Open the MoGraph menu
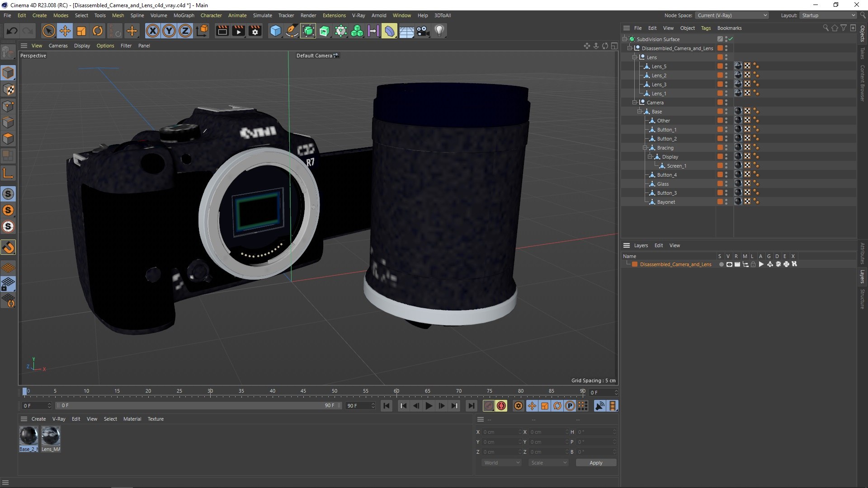This screenshot has height=488, width=868. [x=184, y=15]
